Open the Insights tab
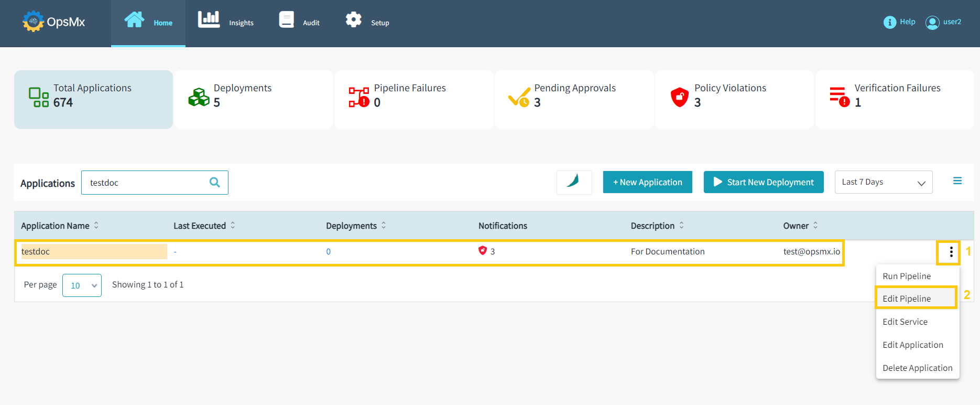The width and height of the screenshot is (980, 405). point(226,22)
